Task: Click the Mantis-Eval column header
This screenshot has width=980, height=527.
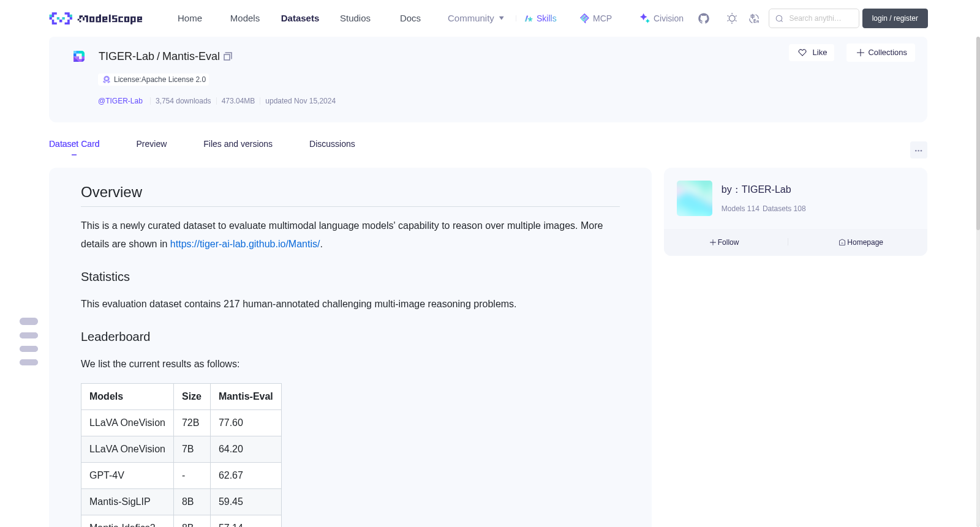Action: [x=246, y=397]
